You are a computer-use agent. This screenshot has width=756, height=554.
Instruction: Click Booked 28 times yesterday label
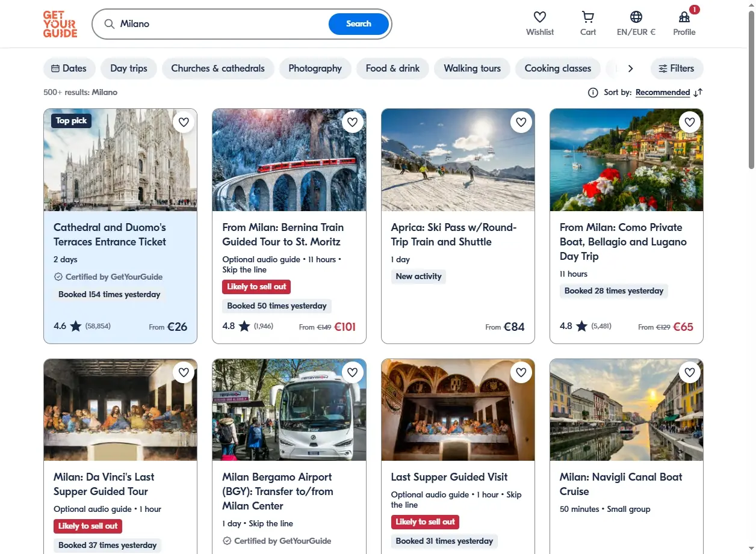[614, 291]
